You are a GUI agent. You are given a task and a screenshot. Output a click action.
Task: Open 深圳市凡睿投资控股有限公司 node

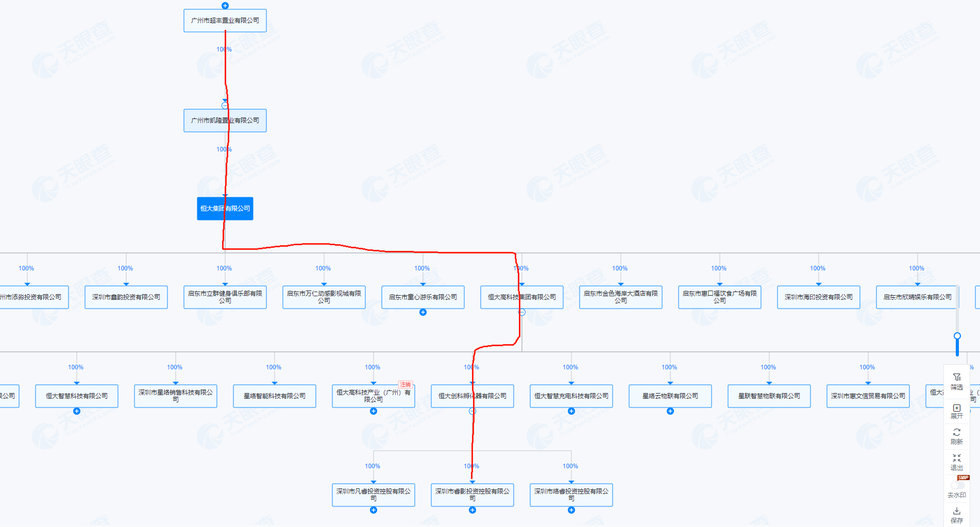[374, 495]
